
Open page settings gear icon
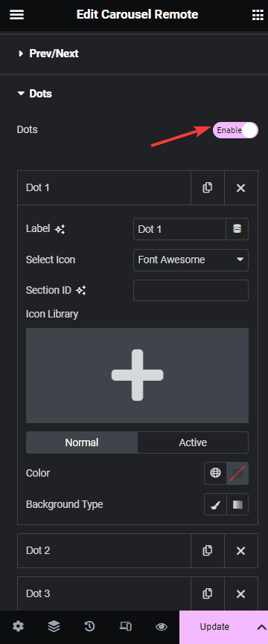pyautogui.click(x=18, y=627)
